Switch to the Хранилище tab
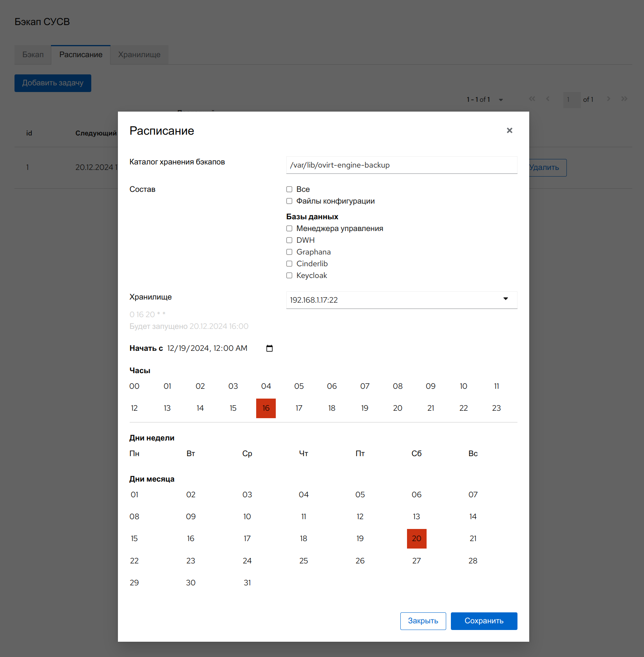The height and width of the screenshot is (657, 644). tap(139, 55)
